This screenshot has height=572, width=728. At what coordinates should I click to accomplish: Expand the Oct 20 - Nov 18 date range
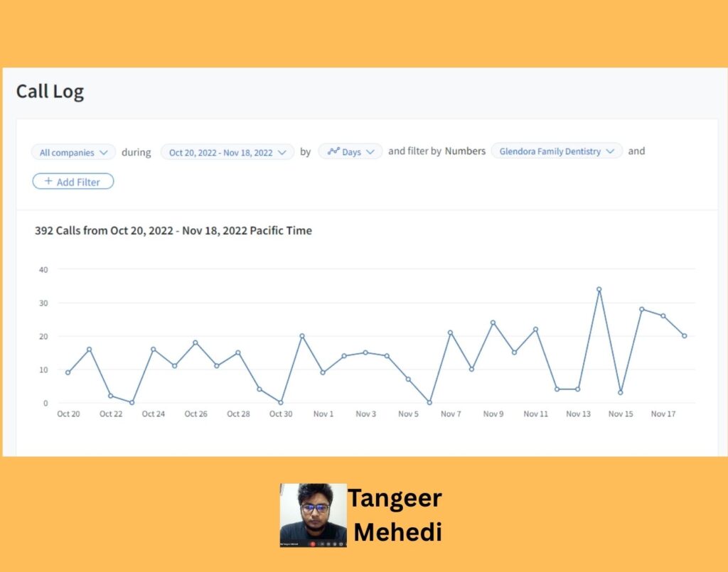coord(227,152)
